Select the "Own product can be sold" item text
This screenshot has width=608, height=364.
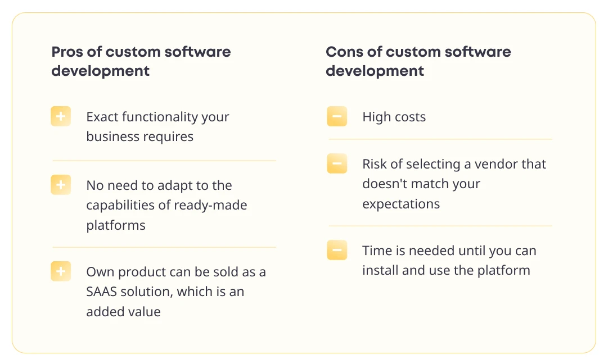176,292
